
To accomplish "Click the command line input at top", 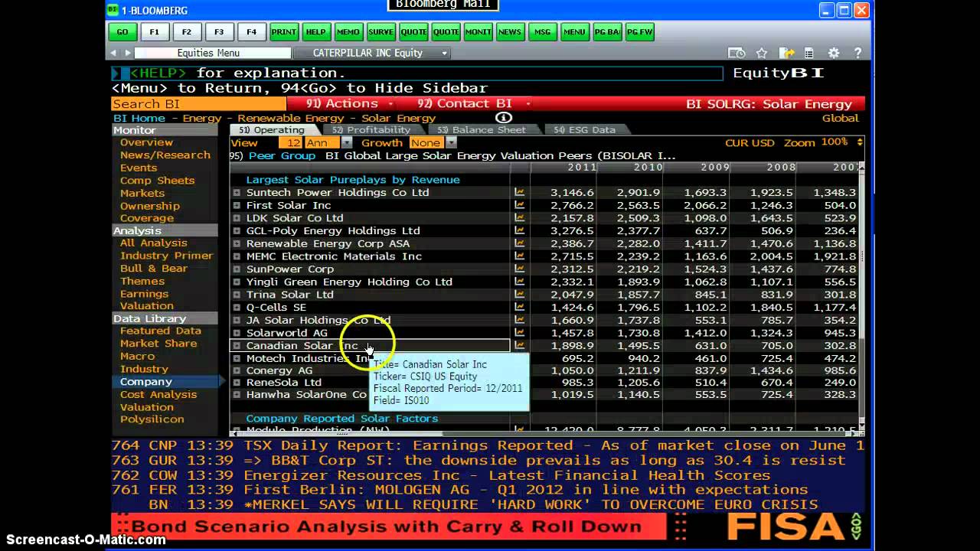I will [x=417, y=73].
